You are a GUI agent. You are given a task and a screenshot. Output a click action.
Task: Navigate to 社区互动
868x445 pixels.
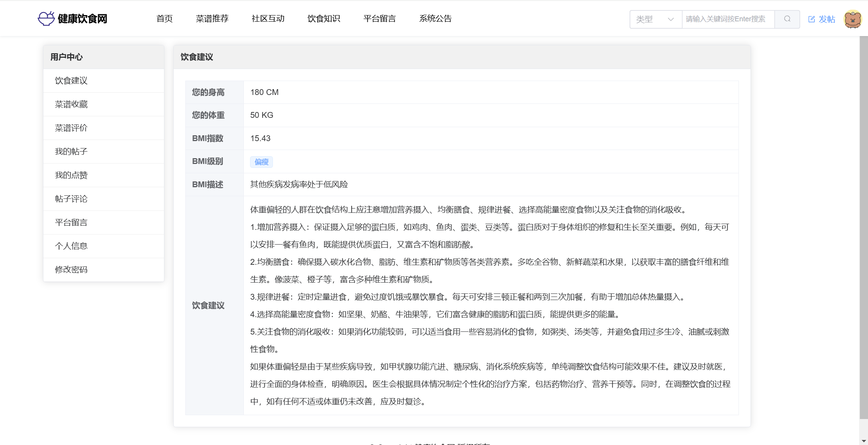tap(268, 19)
